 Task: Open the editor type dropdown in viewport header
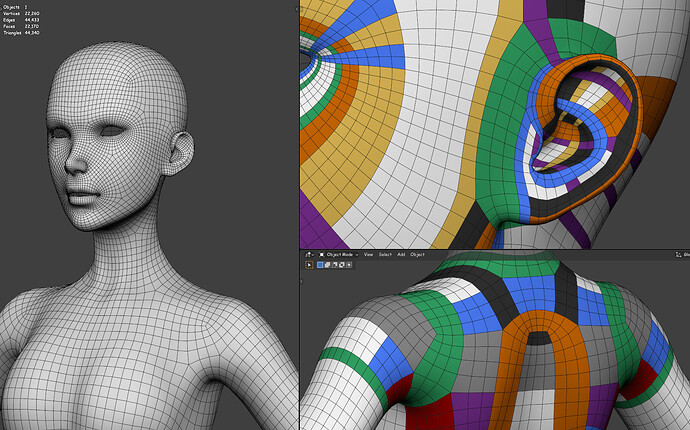pos(309,255)
